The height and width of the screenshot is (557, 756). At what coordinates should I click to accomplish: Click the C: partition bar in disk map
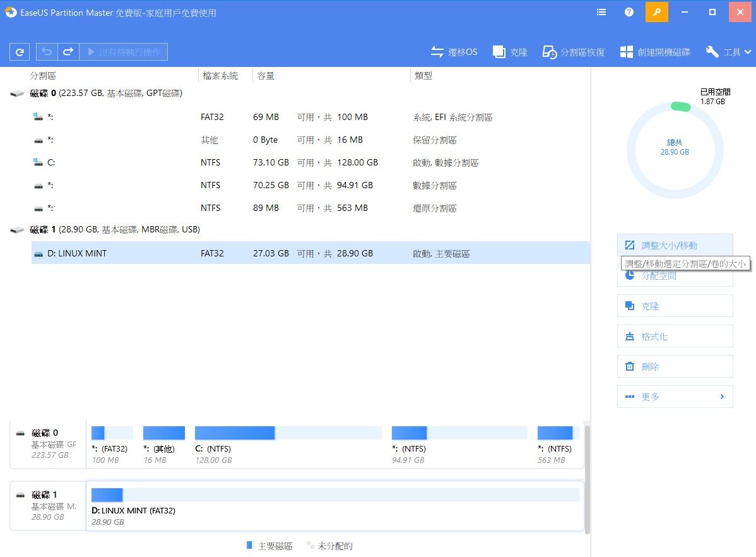288,433
